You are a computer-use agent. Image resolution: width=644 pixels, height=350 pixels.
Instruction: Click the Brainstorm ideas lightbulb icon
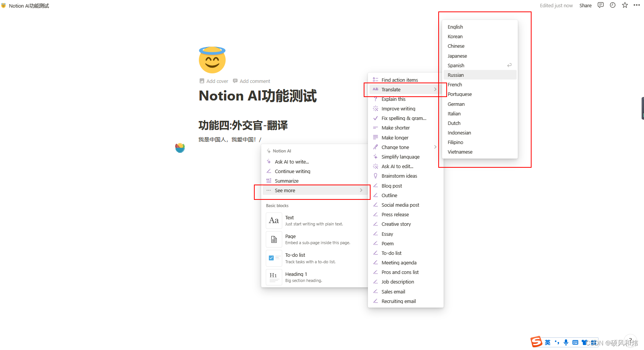(376, 176)
